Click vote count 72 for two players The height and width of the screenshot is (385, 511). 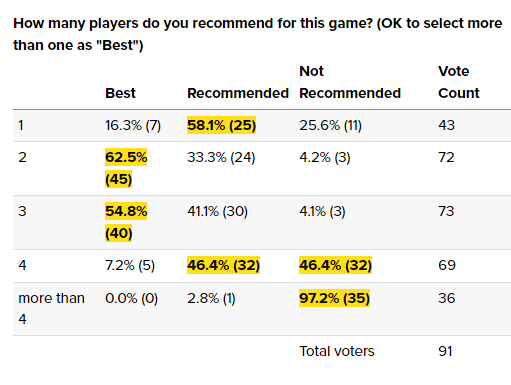446,157
